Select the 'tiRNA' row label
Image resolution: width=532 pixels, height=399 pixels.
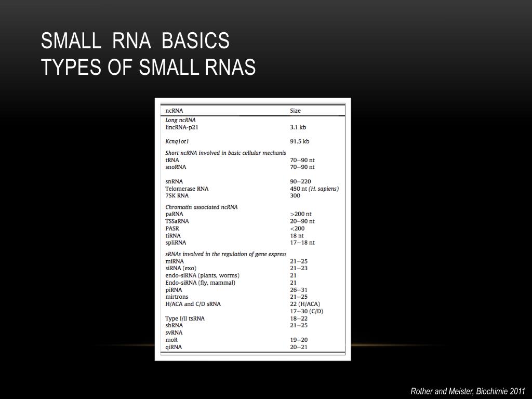(x=173, y=235)
